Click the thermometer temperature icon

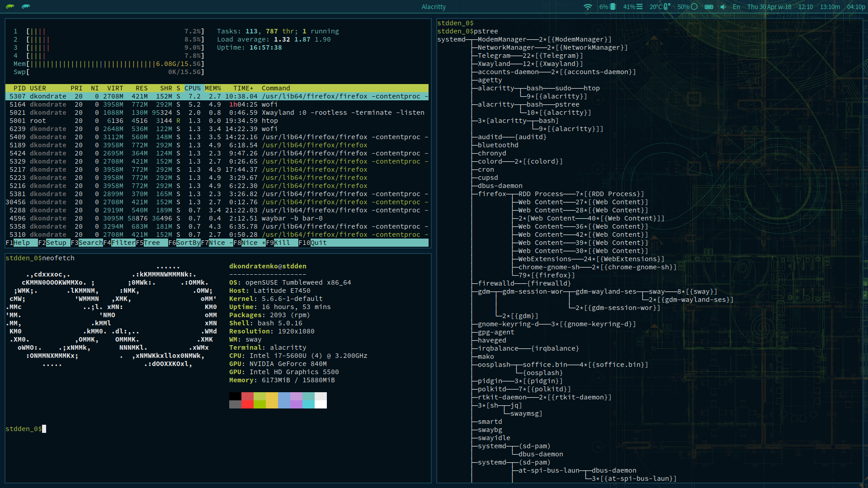(666, 7)
